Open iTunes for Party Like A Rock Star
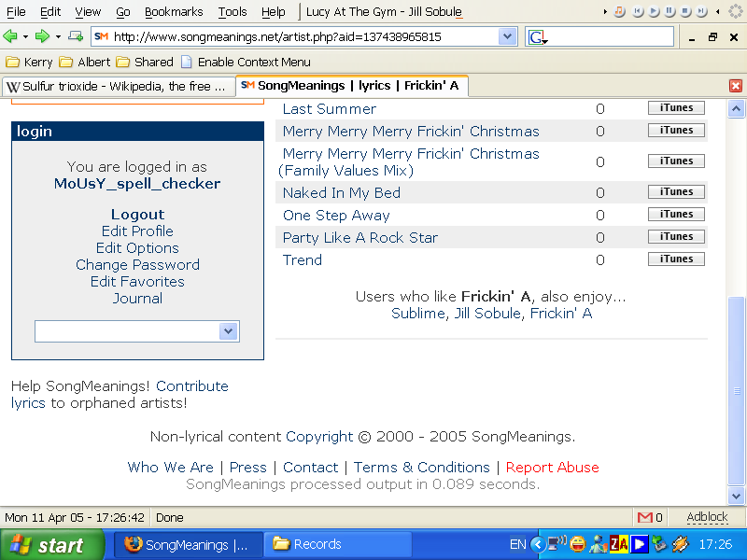747x560 pixels. tap(676, 237)
